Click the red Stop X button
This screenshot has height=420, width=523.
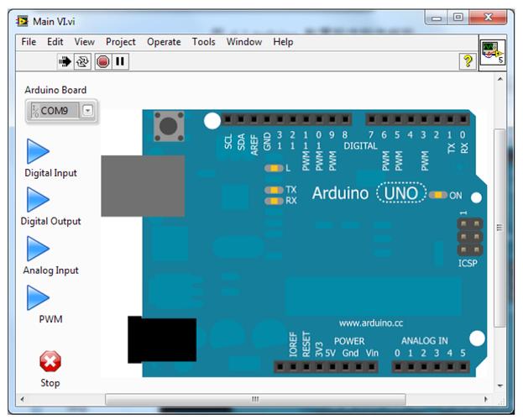(x=50, y=361)
